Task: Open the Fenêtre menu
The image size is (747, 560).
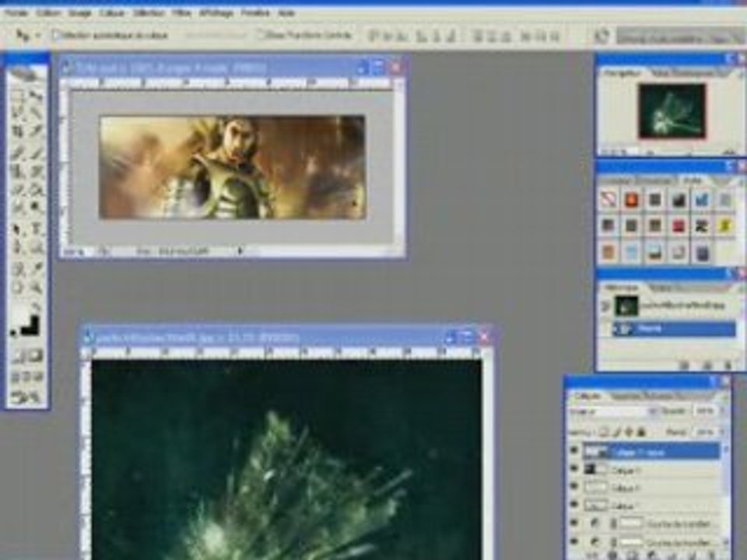Action: pos(255,13)
